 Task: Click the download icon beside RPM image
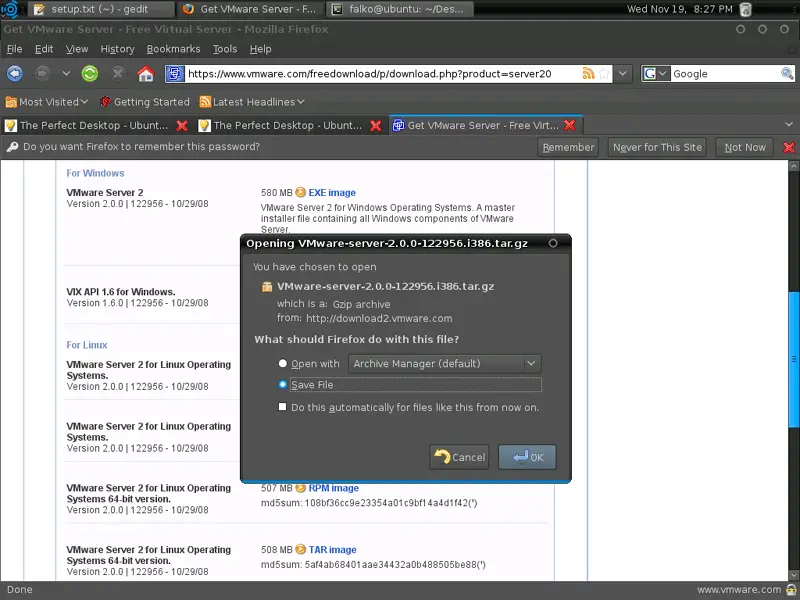pos(301,488)
